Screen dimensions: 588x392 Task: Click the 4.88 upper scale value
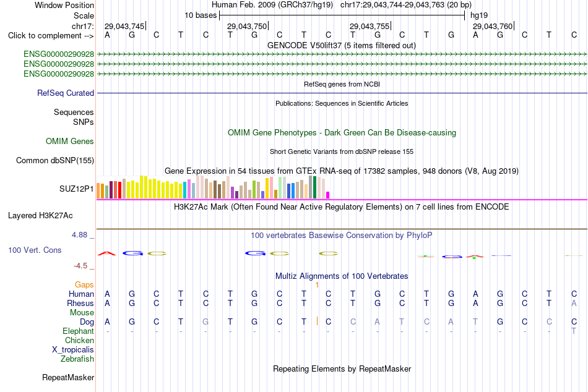pyautogui.click(x=79, y=235)
